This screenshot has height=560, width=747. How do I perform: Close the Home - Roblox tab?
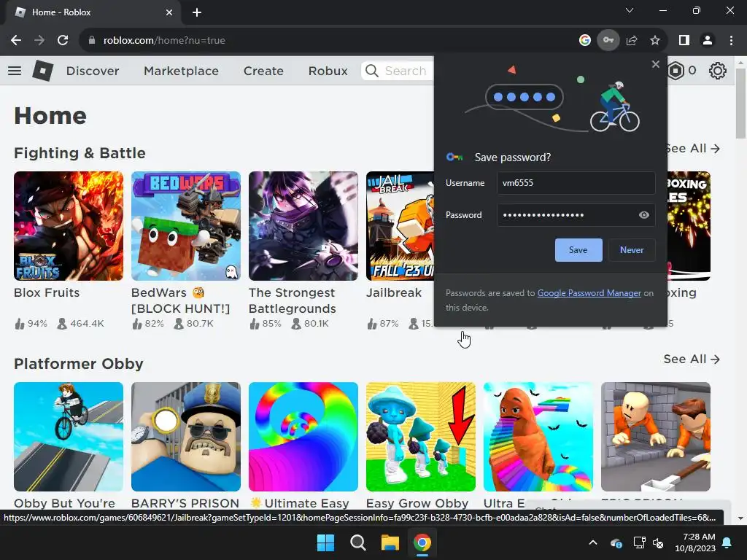pos(169,12)
